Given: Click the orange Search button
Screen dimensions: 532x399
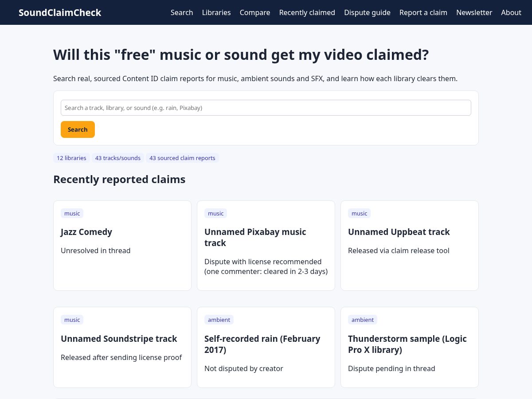Looking at the screenshot, I should tap(78, 129).
